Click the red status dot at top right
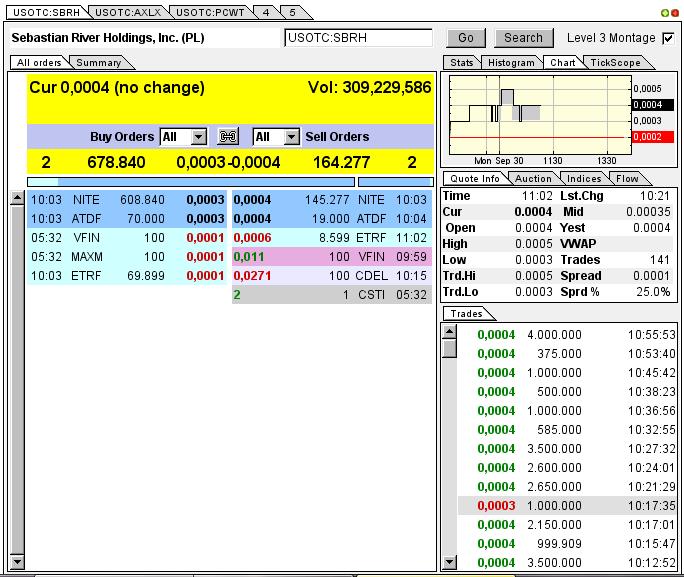 675,13
